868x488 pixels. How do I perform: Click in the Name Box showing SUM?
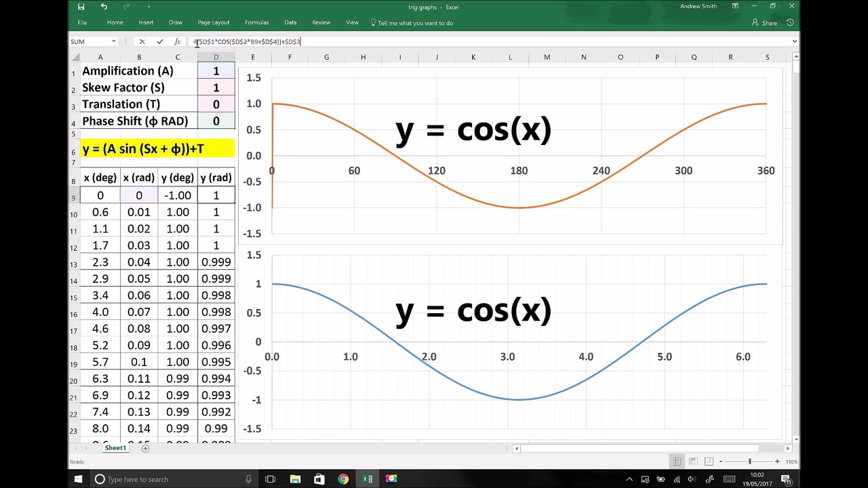tap(90, 41)
